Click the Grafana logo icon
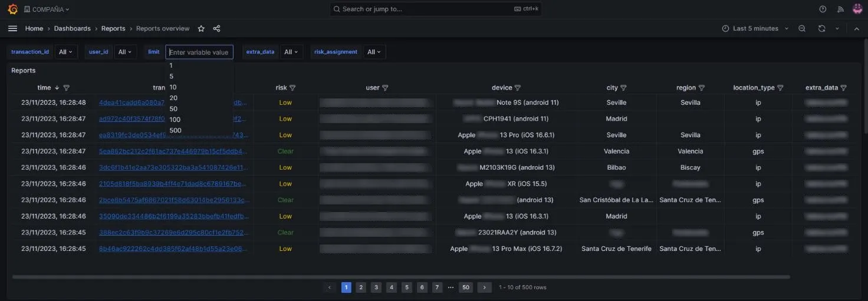Image resolution: width=868 pixels, height=301 pixels. click(12, 9)
